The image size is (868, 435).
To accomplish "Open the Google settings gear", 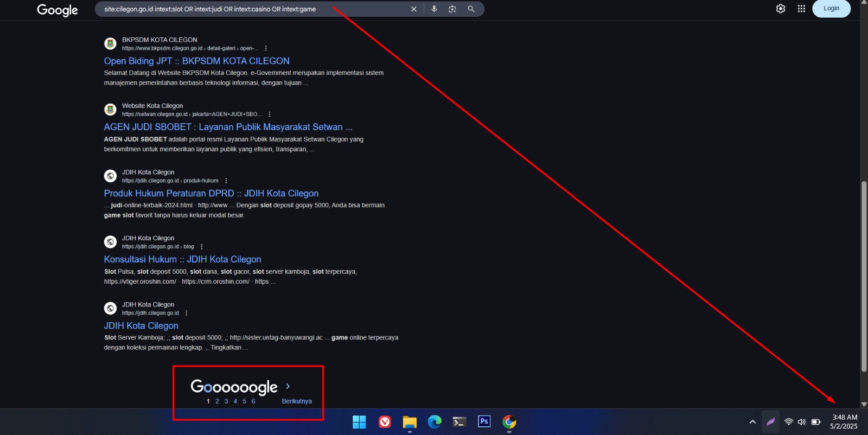I will pyautogui.click(x=781, y=9).
